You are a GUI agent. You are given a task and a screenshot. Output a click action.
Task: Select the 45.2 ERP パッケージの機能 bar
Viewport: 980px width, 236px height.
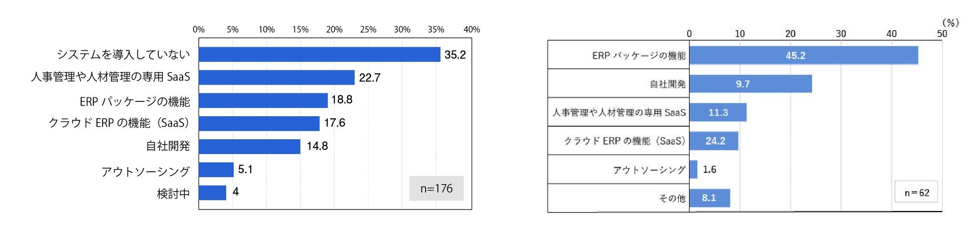coord(804,56)
